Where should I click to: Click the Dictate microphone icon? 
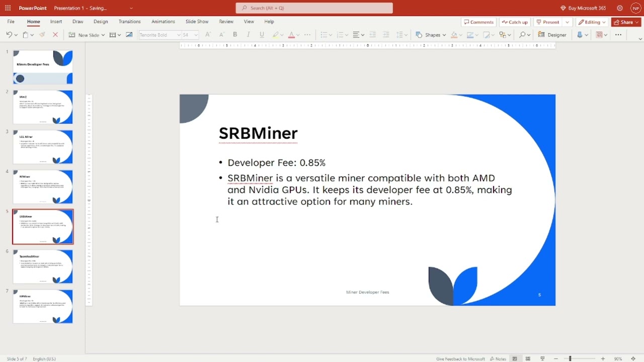[580, 35]
